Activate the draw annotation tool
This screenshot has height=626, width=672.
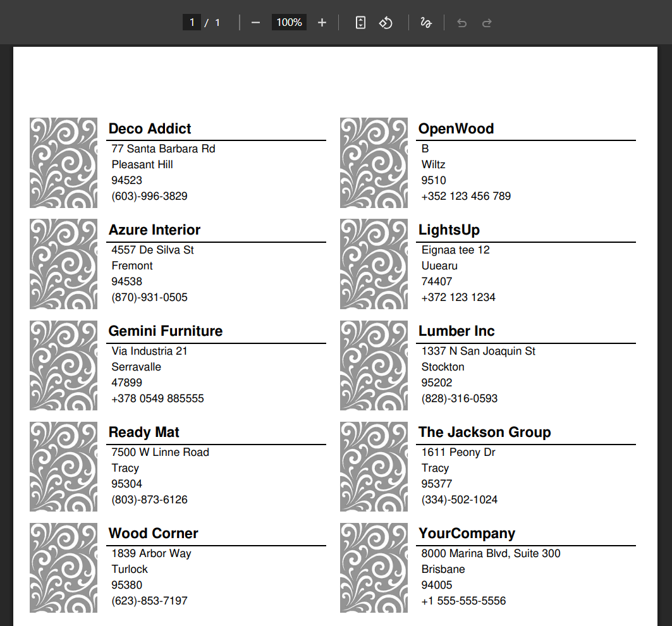click(x=426, y=23)
